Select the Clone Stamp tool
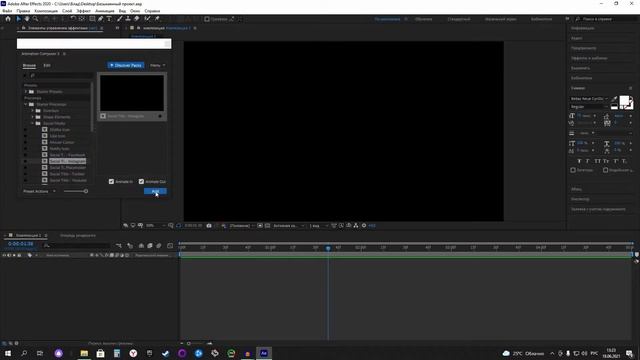Image resolution: width=640 pixels, height=360 pixels. 128,19
